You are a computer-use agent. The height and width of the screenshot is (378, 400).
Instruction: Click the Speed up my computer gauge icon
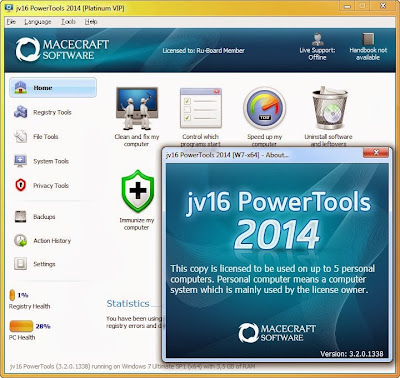[x=265, y=108]
